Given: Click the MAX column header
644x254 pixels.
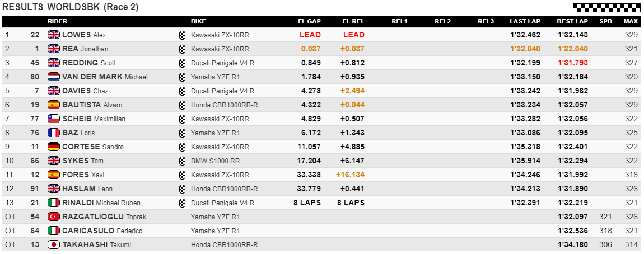Looking at the screenshot, I should [x=631, y=21].
